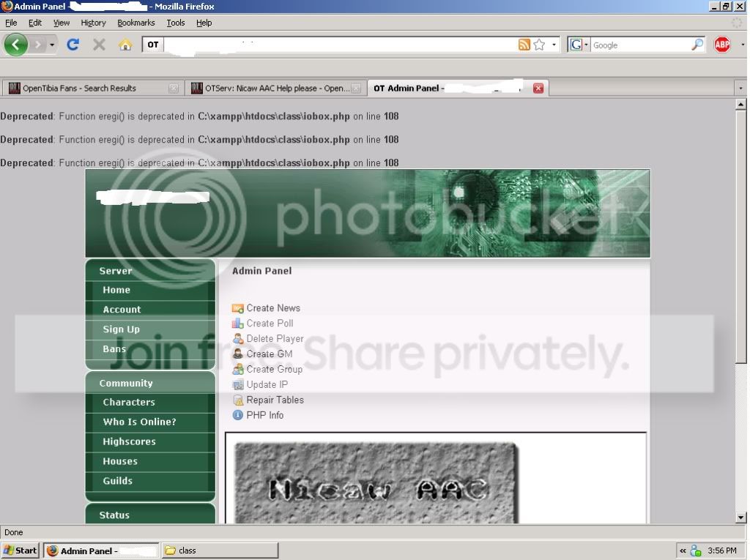Viewport: 750px width, 560px height.
Task: Subscribe via the RSS feed icon
Action: pos(524,45)
